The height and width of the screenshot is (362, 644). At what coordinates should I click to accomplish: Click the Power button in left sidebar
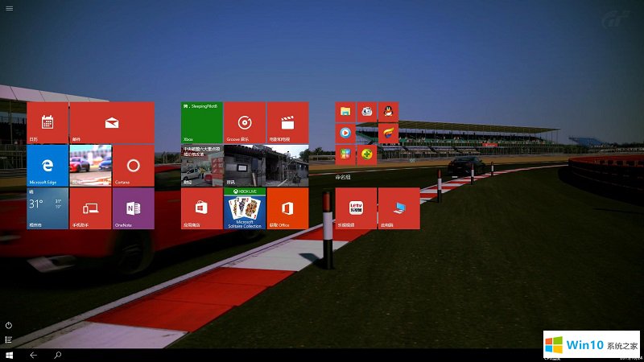pyautogui.click(x=9, y=326)
